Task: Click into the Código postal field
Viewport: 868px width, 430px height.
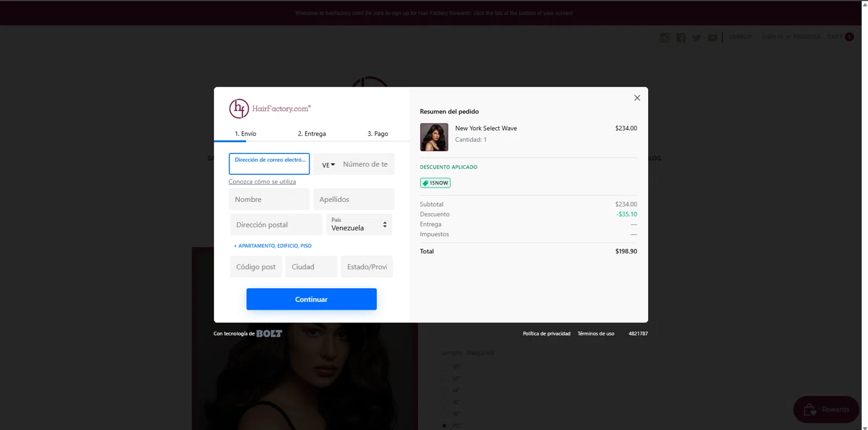Action: (256, 267)
